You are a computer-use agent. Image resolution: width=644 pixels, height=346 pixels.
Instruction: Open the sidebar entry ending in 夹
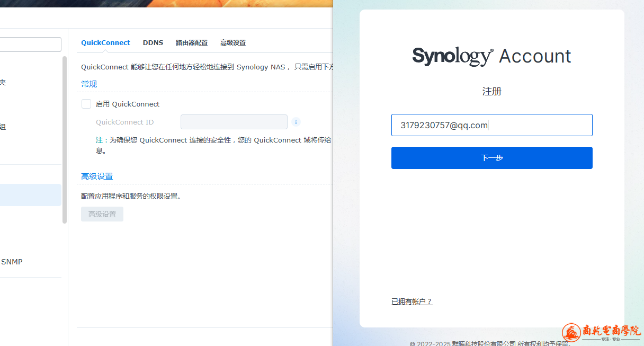coord(3,82)
